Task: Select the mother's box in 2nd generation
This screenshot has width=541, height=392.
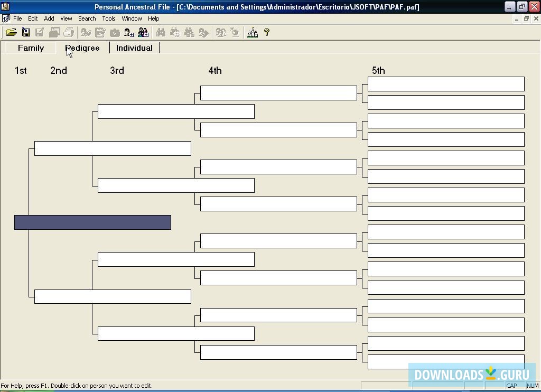Action: (x=113, y=297)
